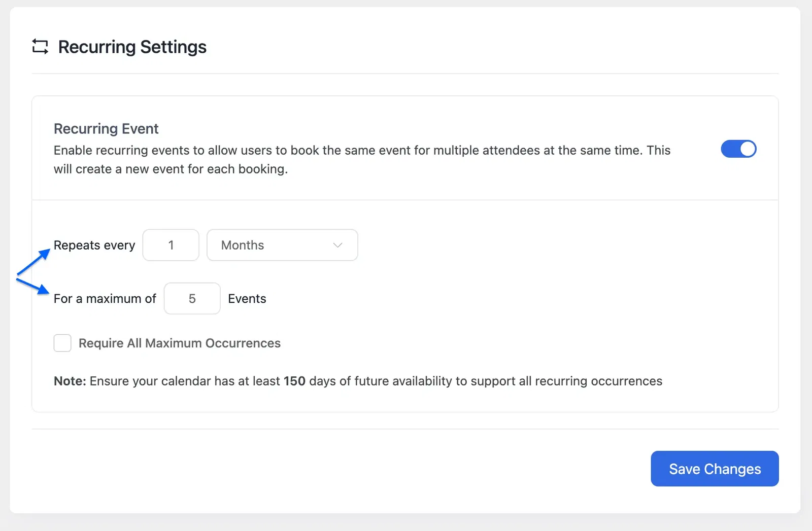Click the recurring loop icon beside the title
The height and width of the screenshot is (531, 812).
(40, 47)
